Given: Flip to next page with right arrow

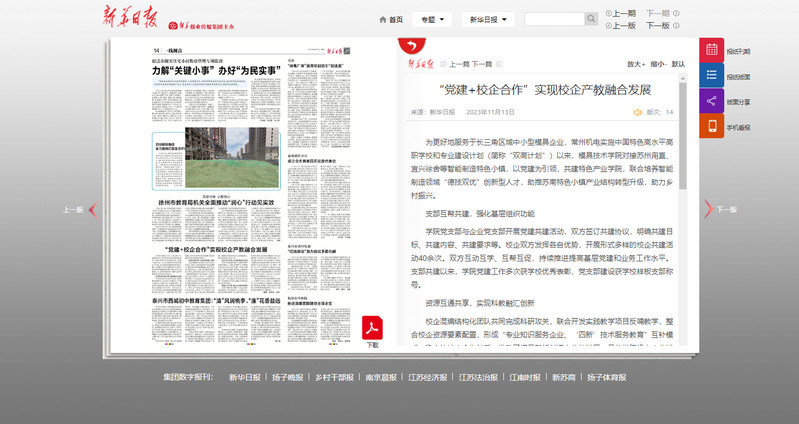Looking at the screenshot, I should 708,209.
